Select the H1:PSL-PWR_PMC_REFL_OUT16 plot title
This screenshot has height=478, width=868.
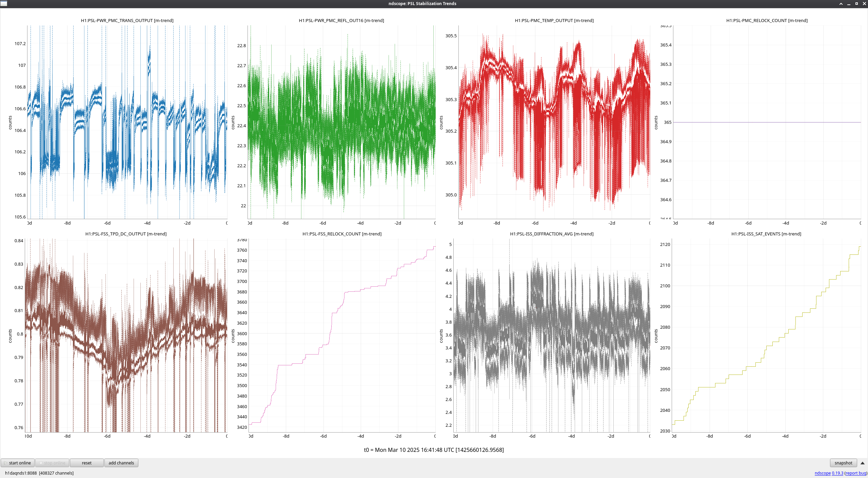(341, 20)
